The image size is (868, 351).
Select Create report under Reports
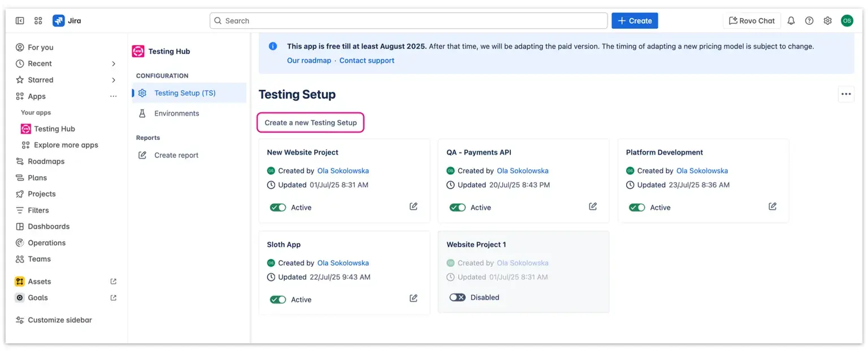click(x=176, y=155)
